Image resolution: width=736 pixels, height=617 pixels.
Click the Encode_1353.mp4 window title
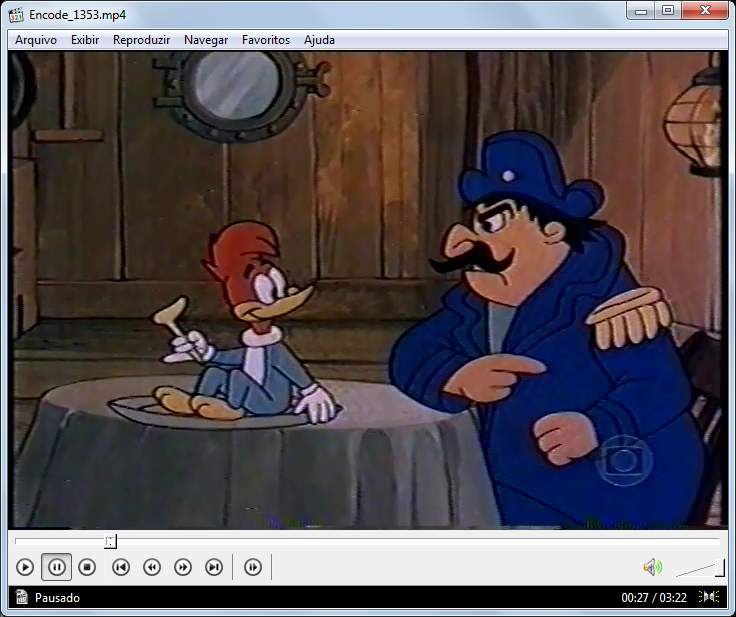(77, 15)
